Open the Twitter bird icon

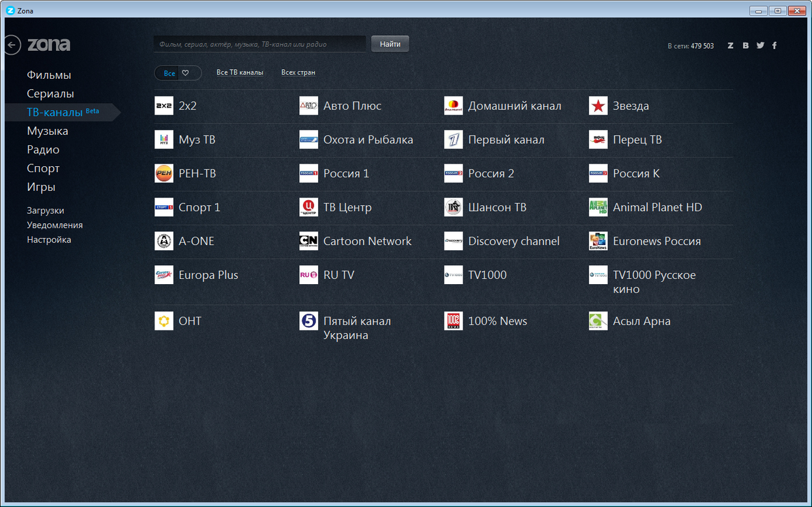pyautogui.click(x=760, y=46)
